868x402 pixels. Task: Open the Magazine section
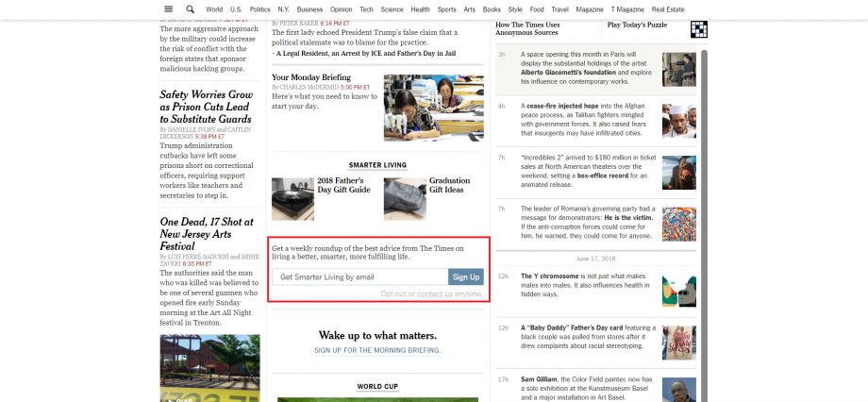(x=590, y=9)
